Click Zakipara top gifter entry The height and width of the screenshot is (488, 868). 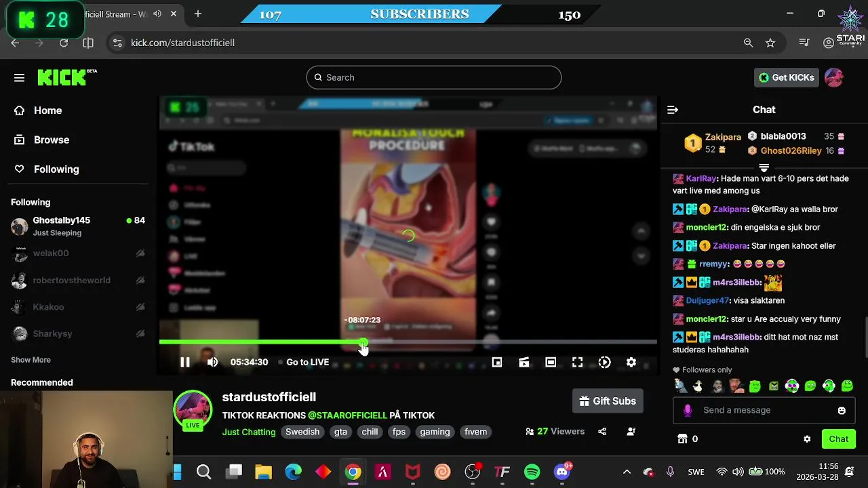pyautogui.click(x=713, y=143)
